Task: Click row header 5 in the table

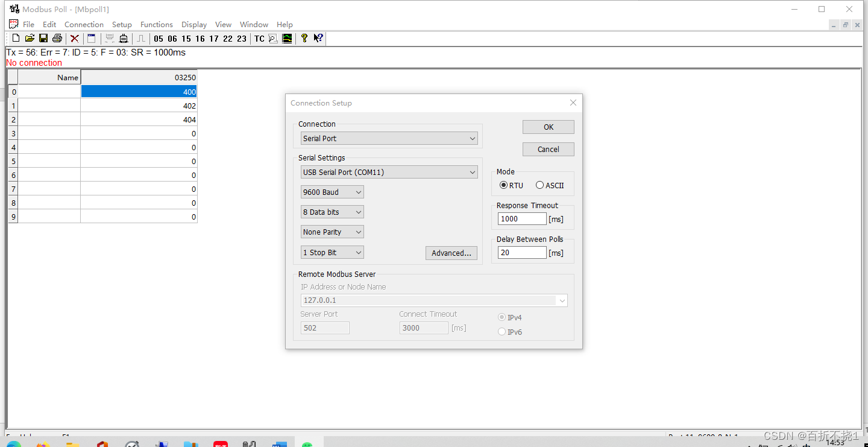Action: pyautogui.click(x=13, y=161)
